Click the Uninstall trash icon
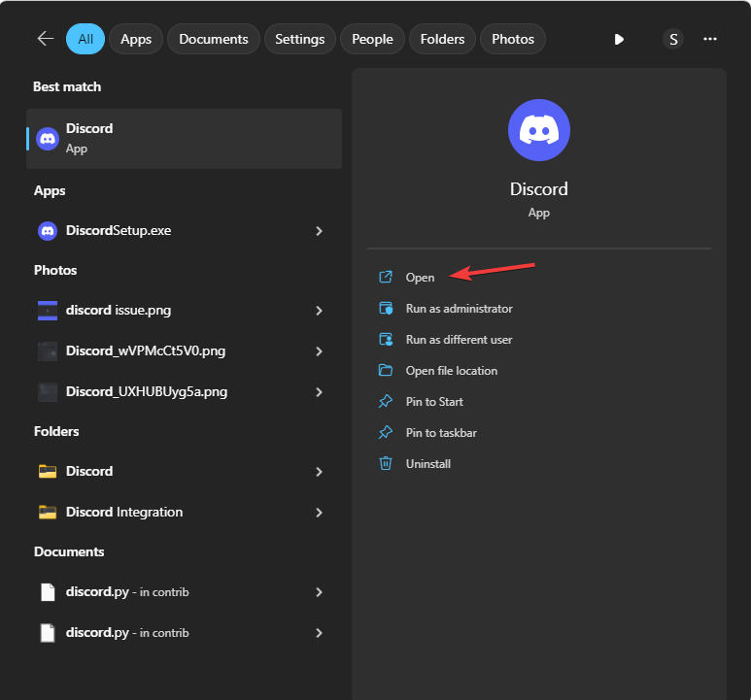The image size is (751, 700). click(x=386, y=464)
